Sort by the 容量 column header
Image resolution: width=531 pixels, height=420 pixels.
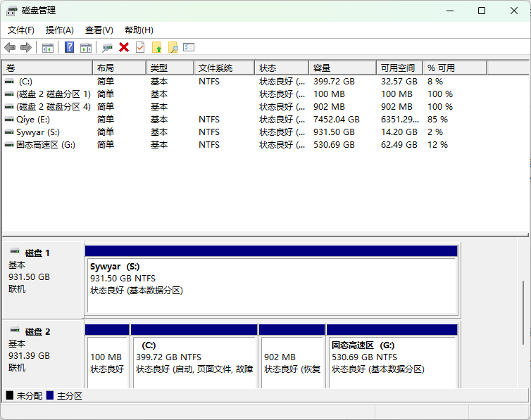[x=343, y=68]
